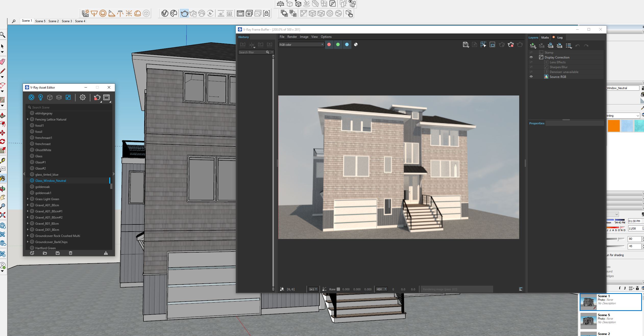Import asset file folder icon
This screenshot has width=644, height=336.
[x=45, y=253]
